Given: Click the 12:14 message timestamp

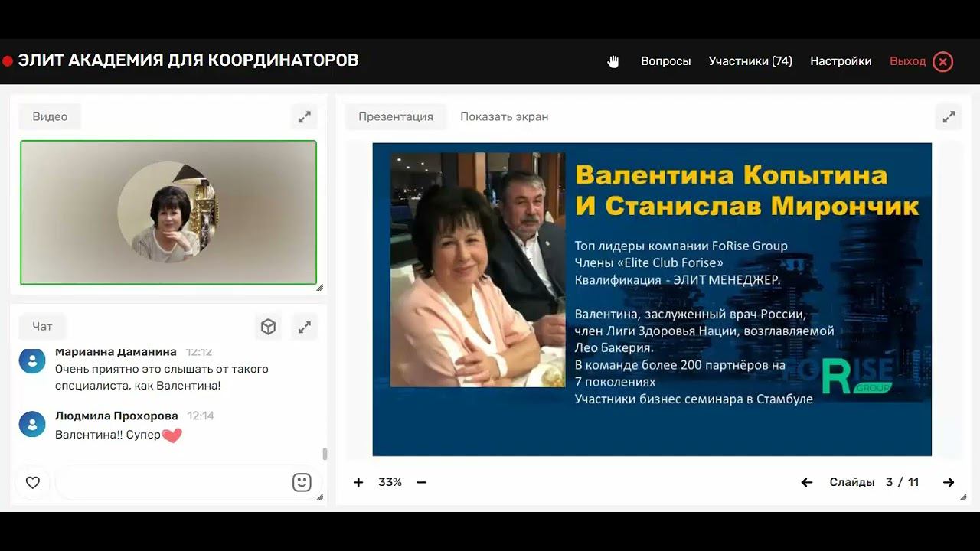Looking at the screenshot, I should (201, 416).
